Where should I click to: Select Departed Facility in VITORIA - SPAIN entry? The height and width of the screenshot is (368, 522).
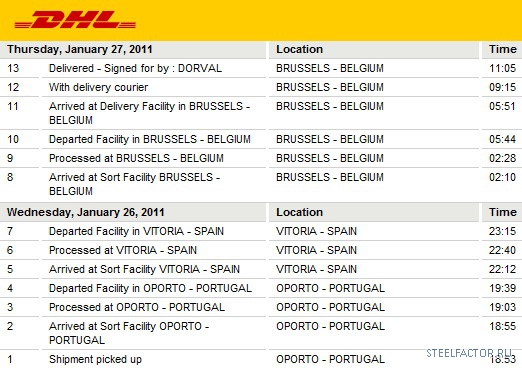(136, 231)
